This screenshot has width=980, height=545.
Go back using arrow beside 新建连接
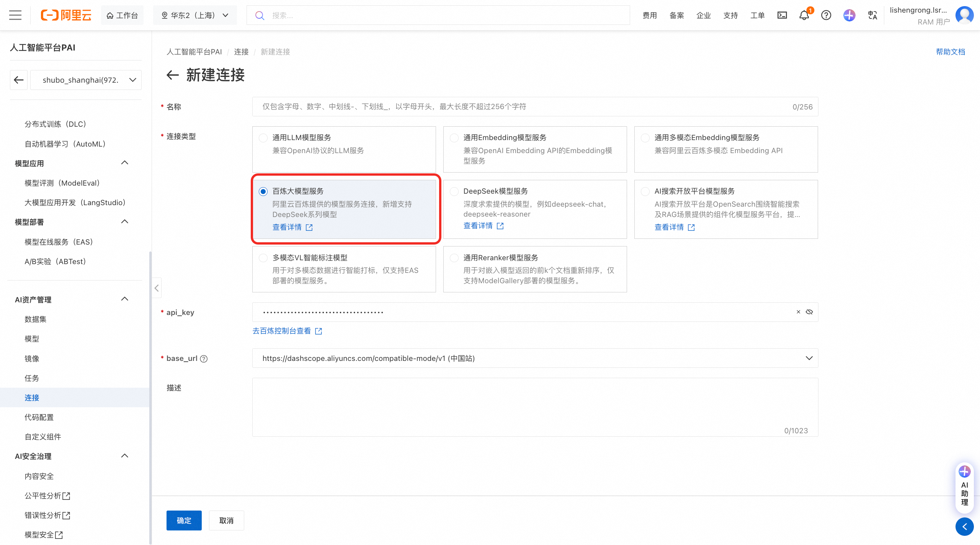pyautogui.click(x=173, y=75)
